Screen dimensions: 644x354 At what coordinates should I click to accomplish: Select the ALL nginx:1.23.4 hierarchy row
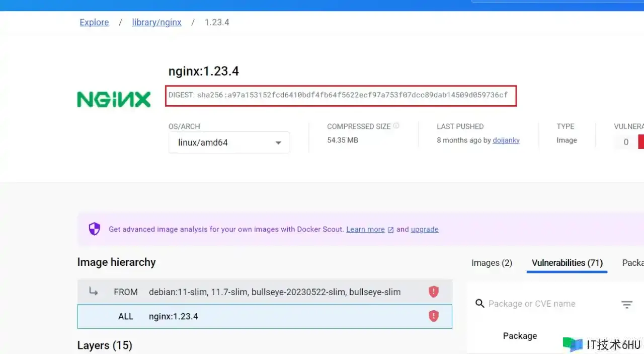[265, 317]
